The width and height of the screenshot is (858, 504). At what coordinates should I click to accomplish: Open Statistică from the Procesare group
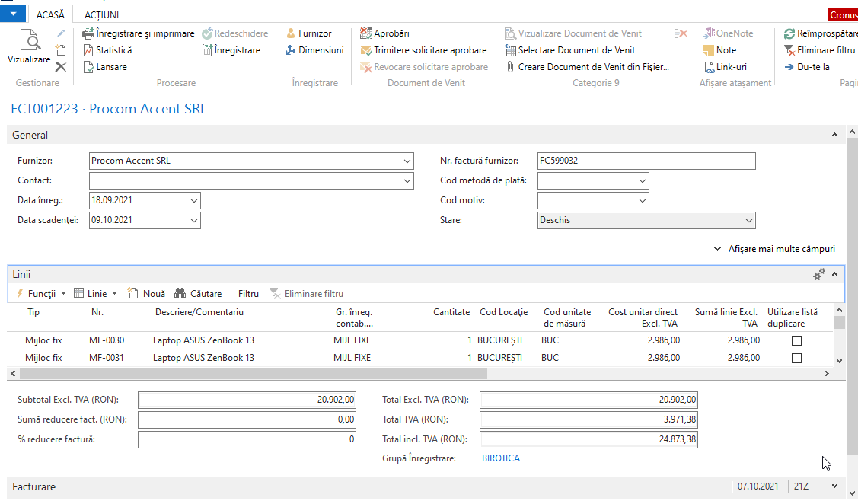click(108, 50)
